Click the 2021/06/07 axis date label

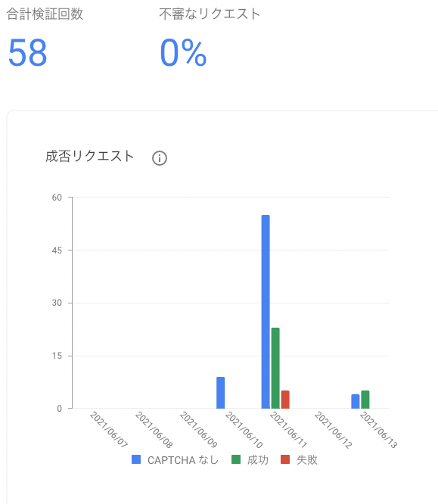[x=109, y=429]
